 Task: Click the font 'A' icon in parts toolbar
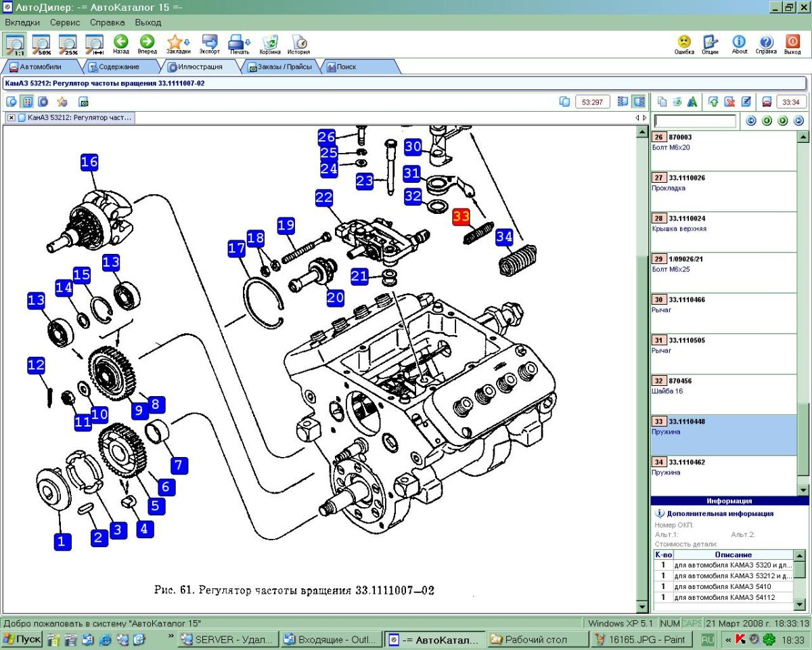click(692, 102)
